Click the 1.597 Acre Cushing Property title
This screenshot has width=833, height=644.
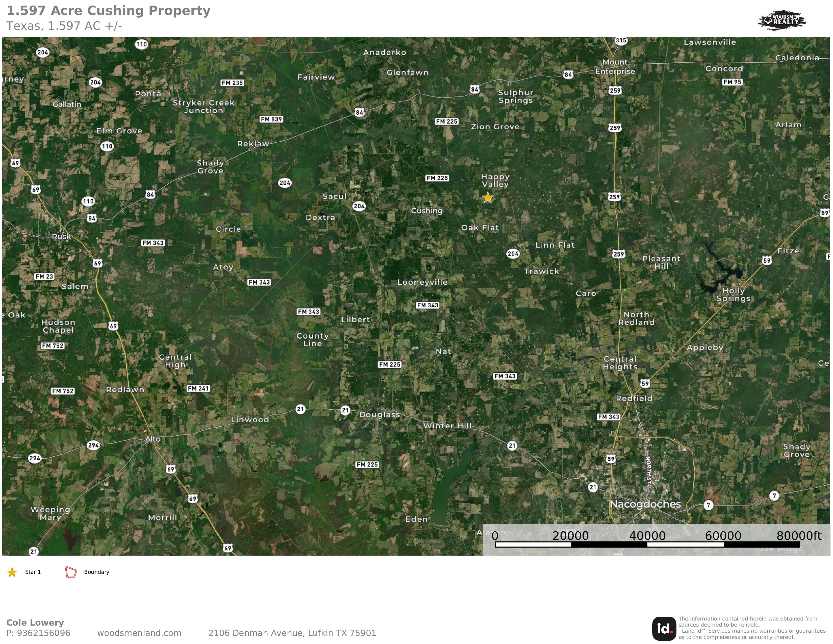pos(108,10)
